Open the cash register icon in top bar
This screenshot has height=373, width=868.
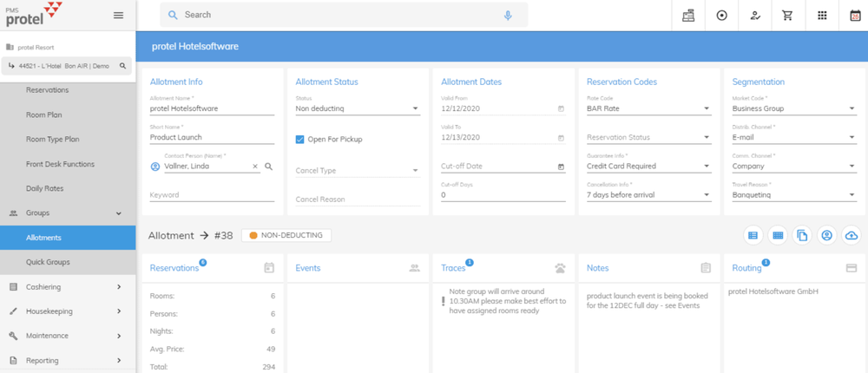coord(688,16)
